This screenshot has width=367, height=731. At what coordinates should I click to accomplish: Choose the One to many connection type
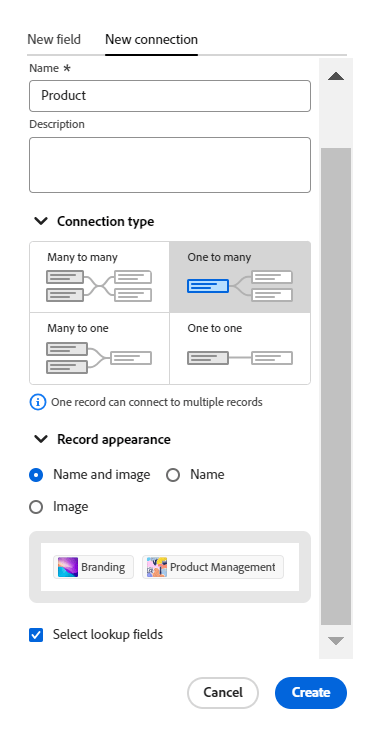(x=240, y=277)
